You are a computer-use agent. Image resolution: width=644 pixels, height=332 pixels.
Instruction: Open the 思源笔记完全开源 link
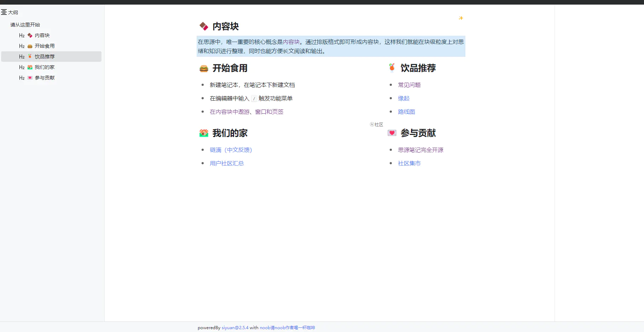click(420, 150)
